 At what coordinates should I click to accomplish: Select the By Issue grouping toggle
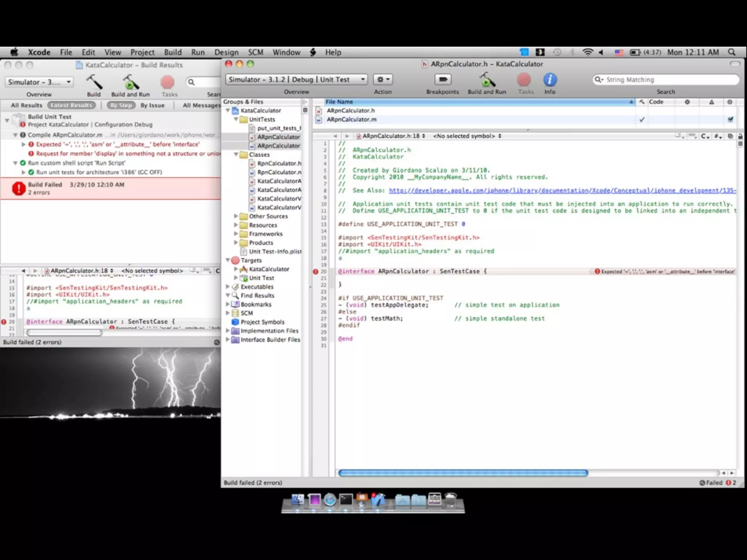point(152,105)
